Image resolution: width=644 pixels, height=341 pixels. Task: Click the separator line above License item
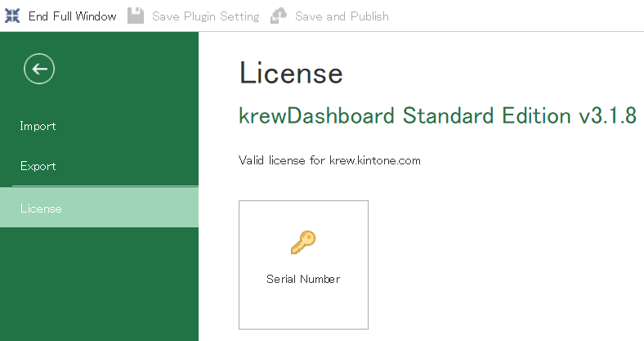click(105, 186)
